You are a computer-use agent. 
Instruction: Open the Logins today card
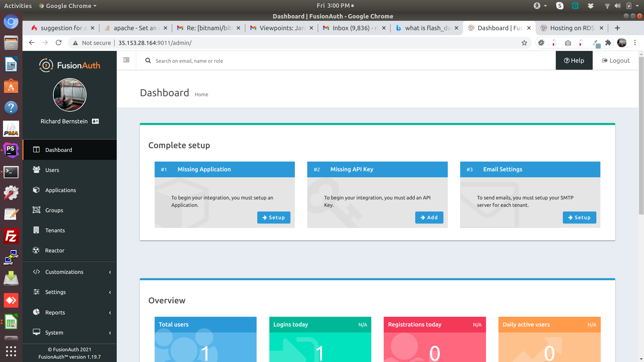(x=320, y=339)
